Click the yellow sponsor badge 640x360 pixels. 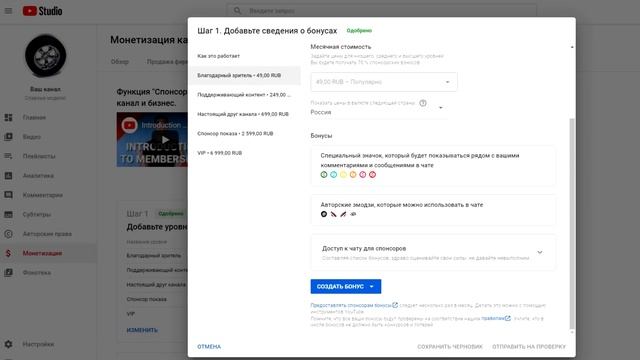click(x=343, y=175)
